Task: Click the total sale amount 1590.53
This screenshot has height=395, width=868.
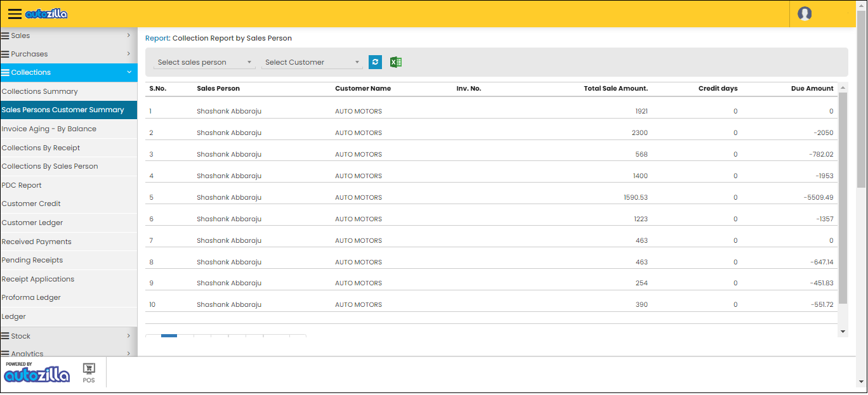Action: tap(636, 197)
